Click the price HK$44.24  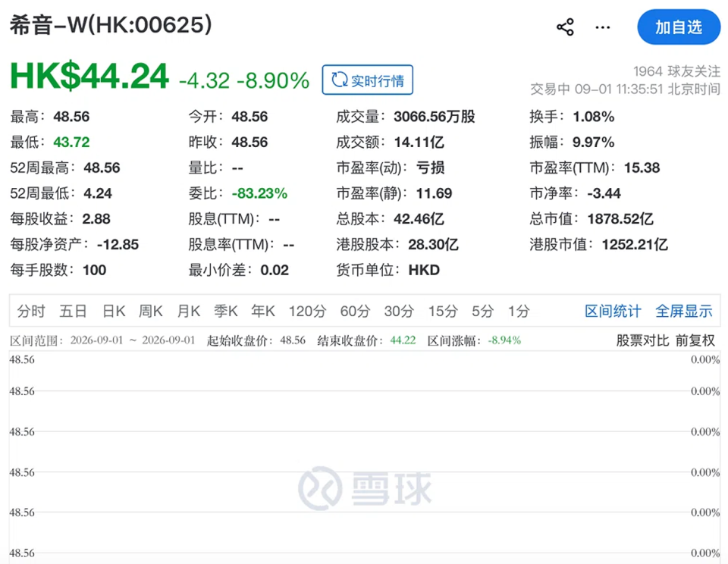tap(89, 76)
